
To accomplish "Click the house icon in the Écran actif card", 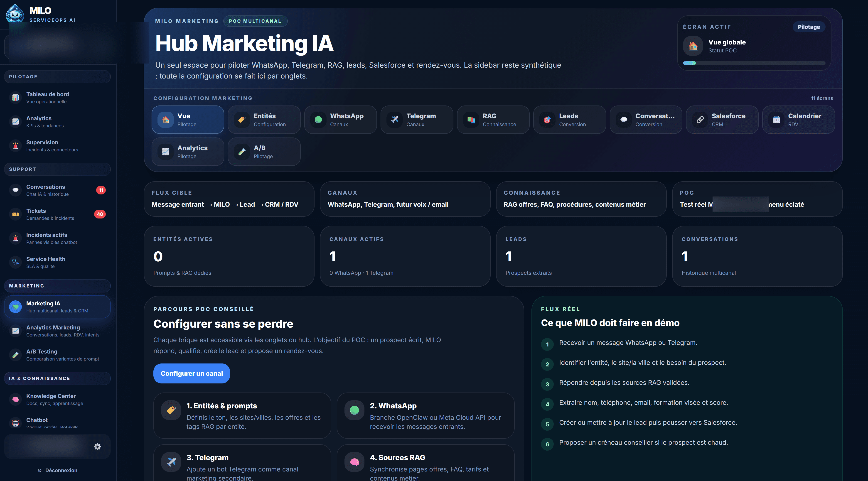I will click(693, 46).
